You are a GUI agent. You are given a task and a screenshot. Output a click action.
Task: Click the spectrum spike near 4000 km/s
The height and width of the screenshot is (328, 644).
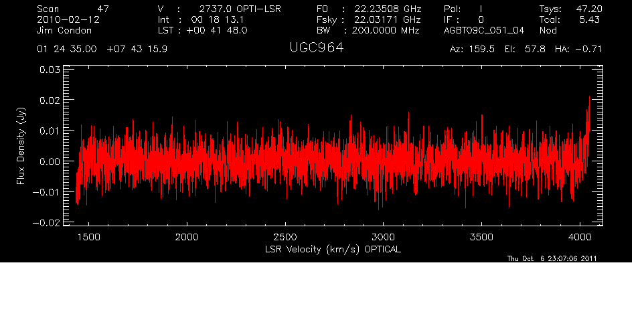point(588,107)
